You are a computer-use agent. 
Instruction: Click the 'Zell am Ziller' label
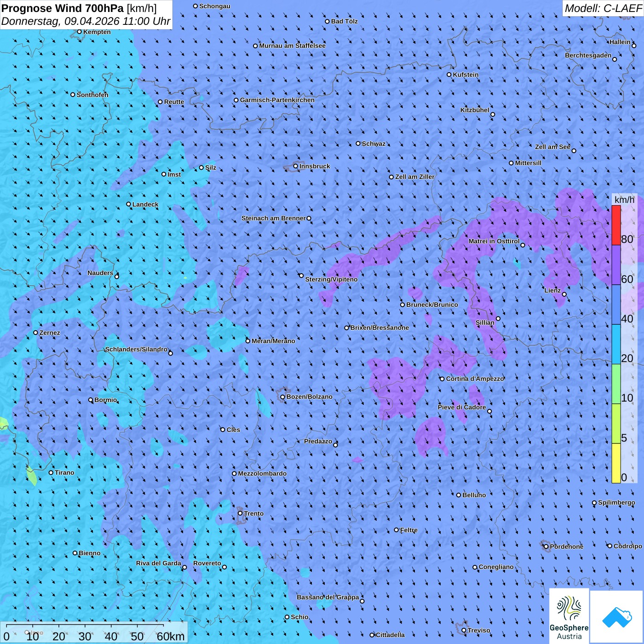[415, 177]
